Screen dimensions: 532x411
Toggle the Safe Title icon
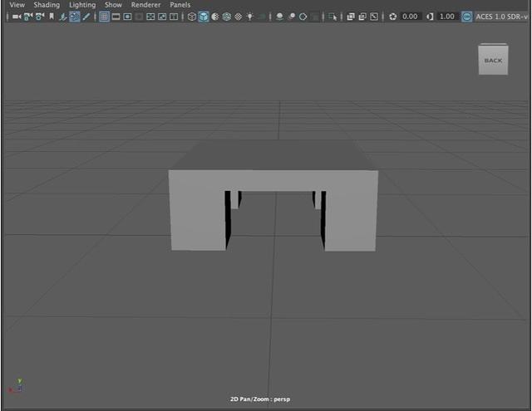click(x=174, y=17)
